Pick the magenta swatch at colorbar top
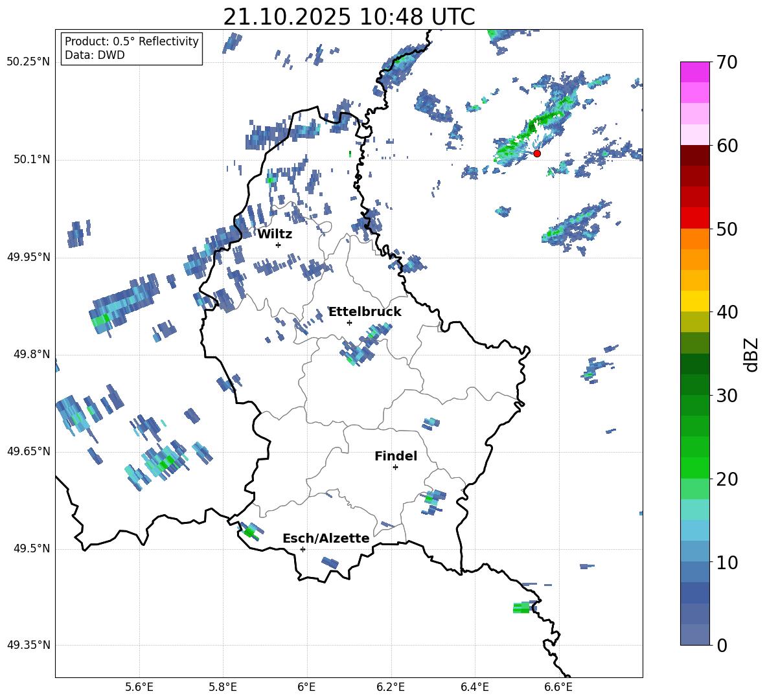This screenshot has width=767, height=700. coord(694,72)
